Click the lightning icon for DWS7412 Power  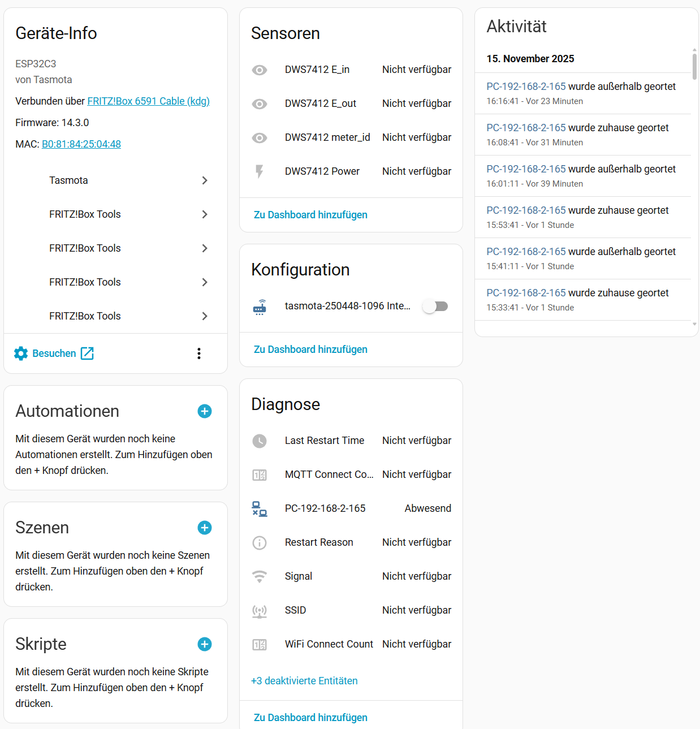click(x=260, y=171)
